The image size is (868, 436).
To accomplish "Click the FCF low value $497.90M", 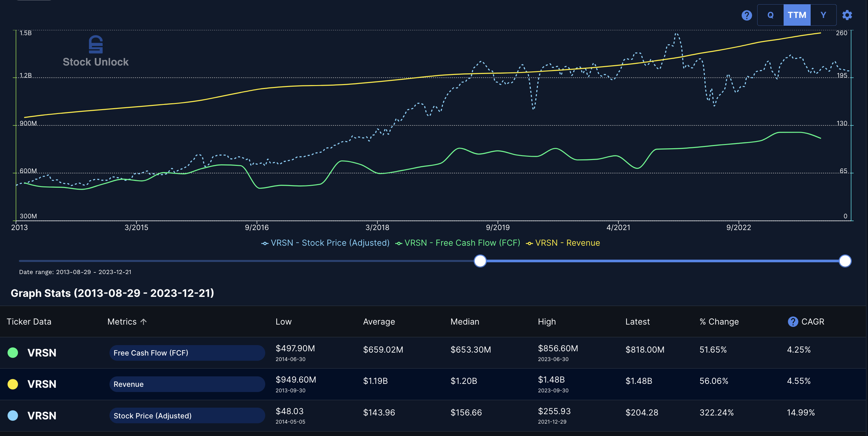I will (295, 348).
